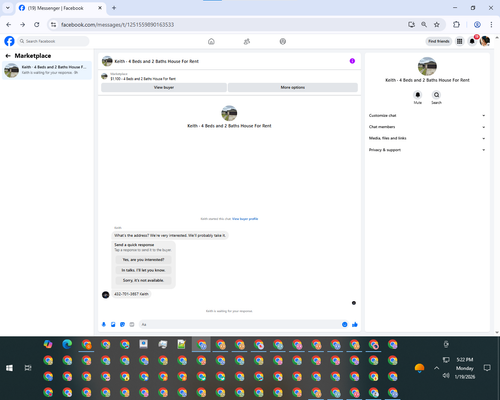Open the account profile picture menu

pos(485,41)
